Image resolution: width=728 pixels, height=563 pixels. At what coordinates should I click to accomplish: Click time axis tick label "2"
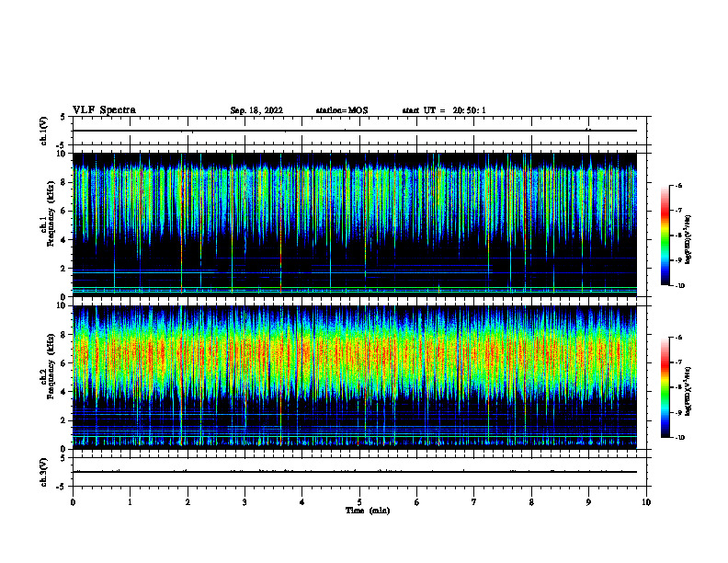(188, 502)
